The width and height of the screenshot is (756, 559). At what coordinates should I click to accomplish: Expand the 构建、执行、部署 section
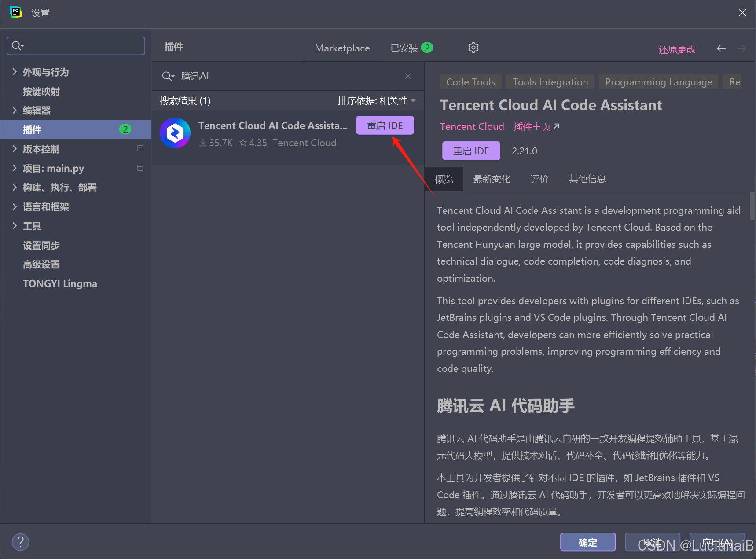[15, 187]
